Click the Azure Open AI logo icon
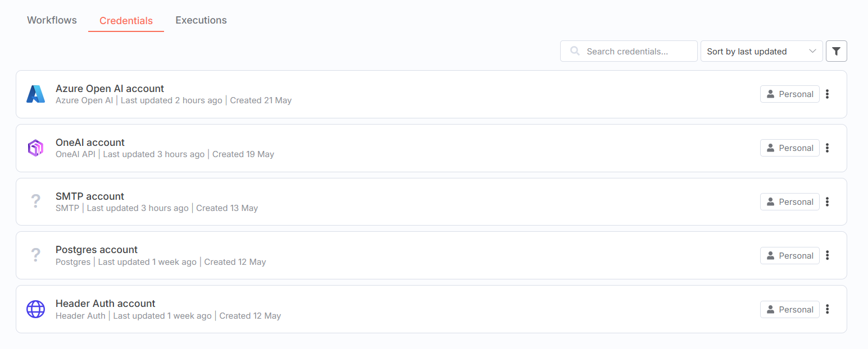 coord(35,94)
